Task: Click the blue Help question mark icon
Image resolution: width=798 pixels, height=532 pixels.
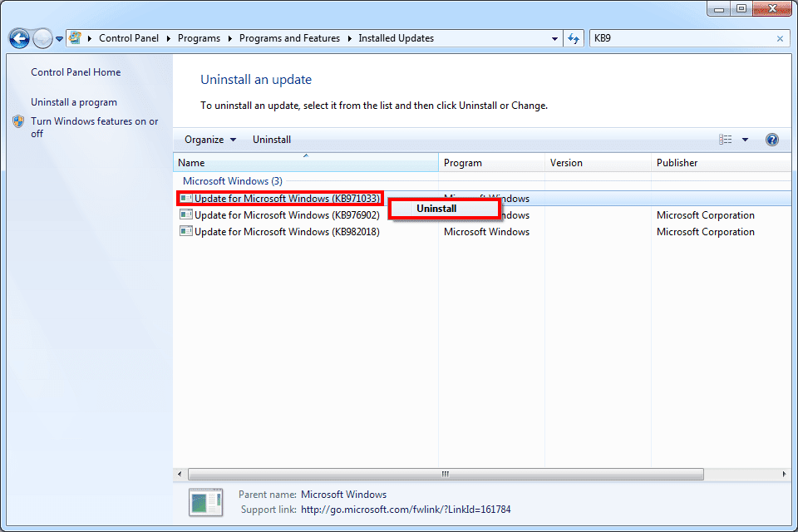Action: 771,140
